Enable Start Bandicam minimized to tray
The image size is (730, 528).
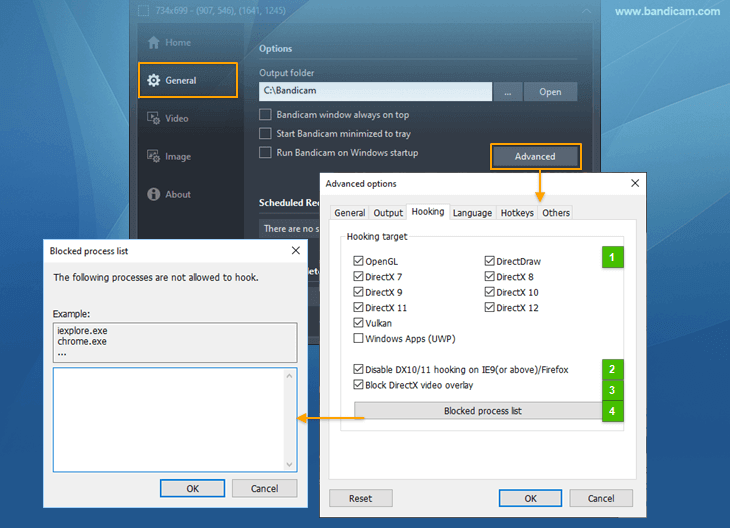[x=265, y=134]
